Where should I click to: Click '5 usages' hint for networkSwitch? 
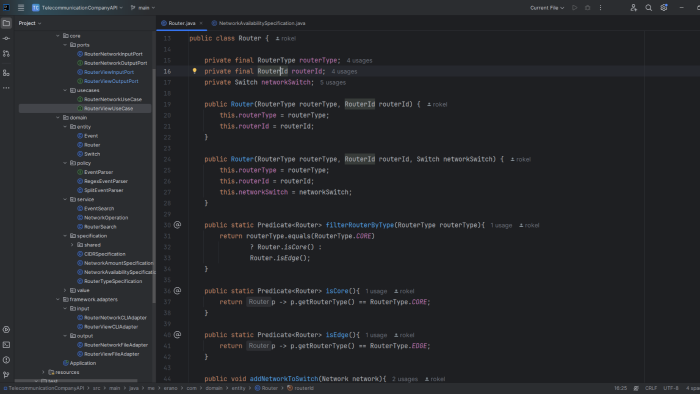(333, 83)
